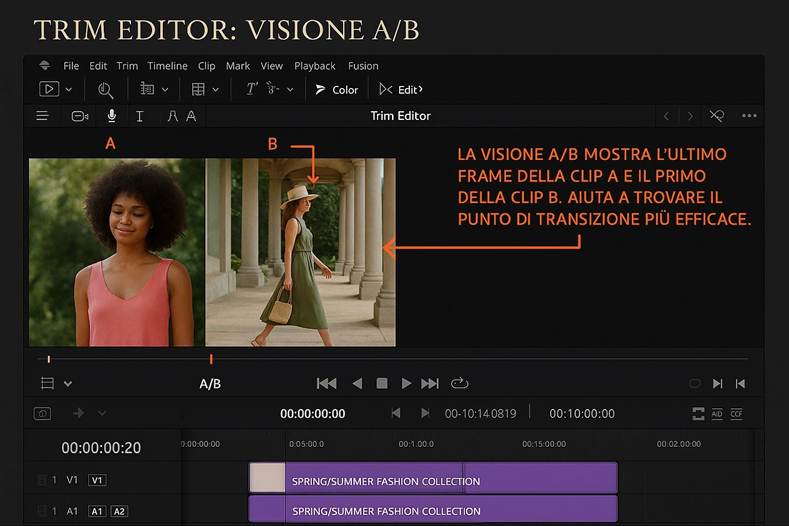The image size is (789, 526).
Task: Click the A/B view mode label
Action: point(210,384)
